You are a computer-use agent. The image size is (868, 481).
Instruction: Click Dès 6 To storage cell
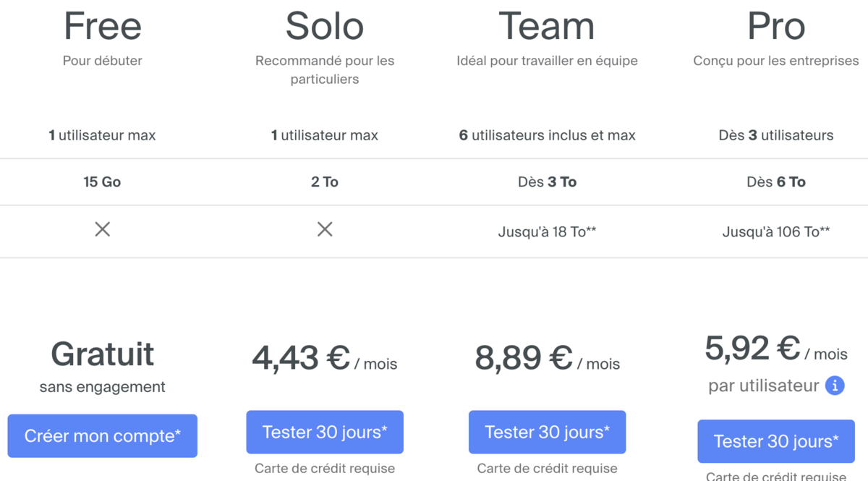pos(776,182)
